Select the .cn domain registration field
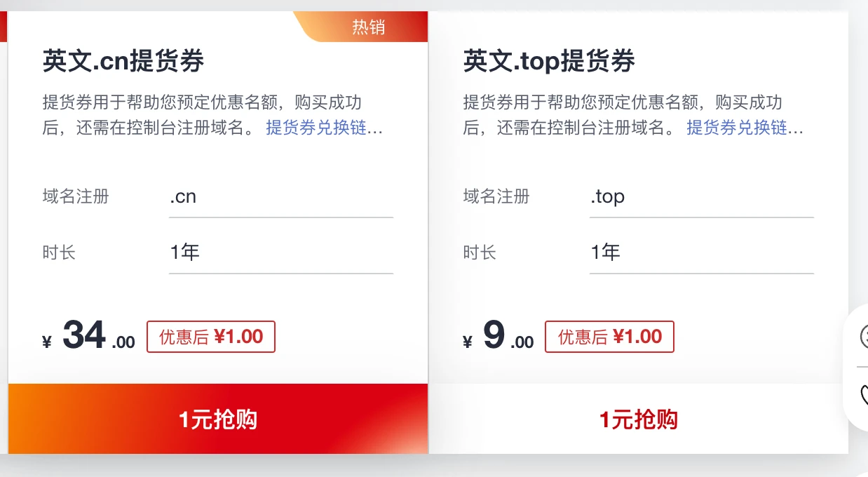 pyautogui.click(x=280, y=197)
